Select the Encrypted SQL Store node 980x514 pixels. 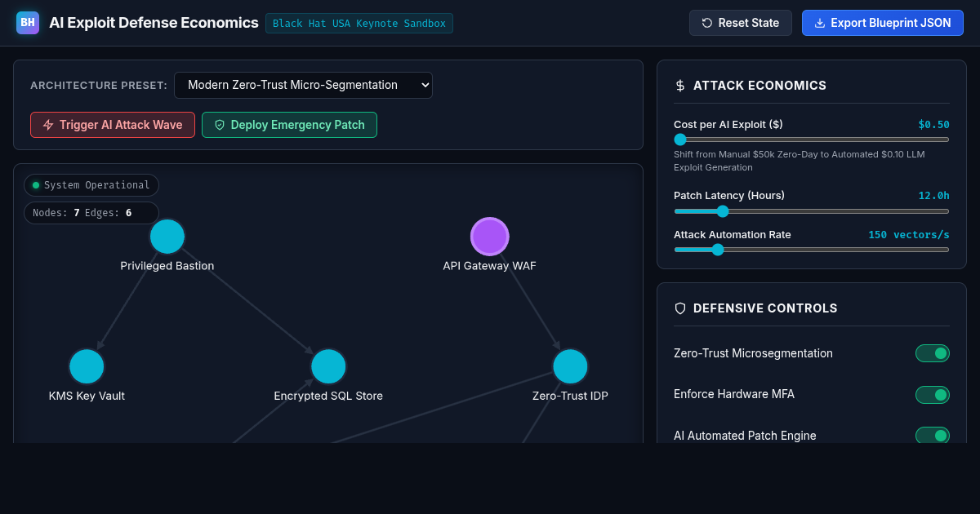coord(328,366)
